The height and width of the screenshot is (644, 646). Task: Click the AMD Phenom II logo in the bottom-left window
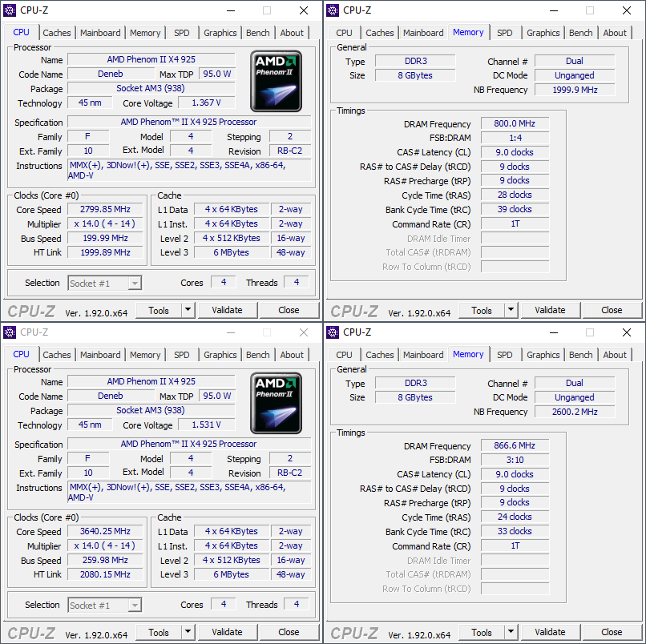[276, 403]
